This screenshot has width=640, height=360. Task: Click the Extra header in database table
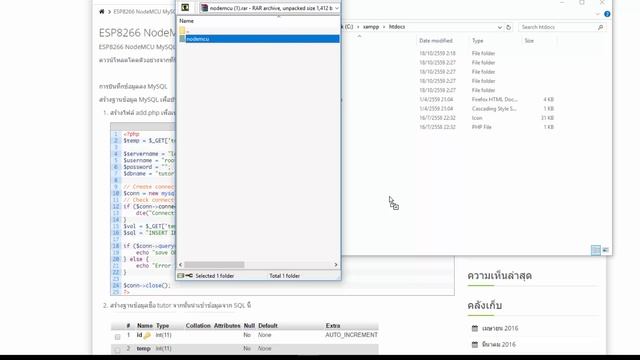(x=333, y=326)
